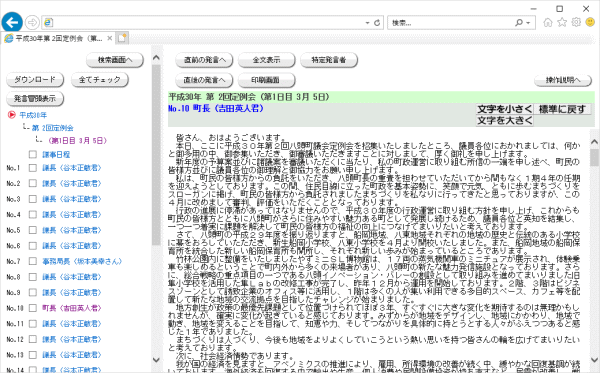Open the 第2回定例会 tree link

(x=52, y=128)
